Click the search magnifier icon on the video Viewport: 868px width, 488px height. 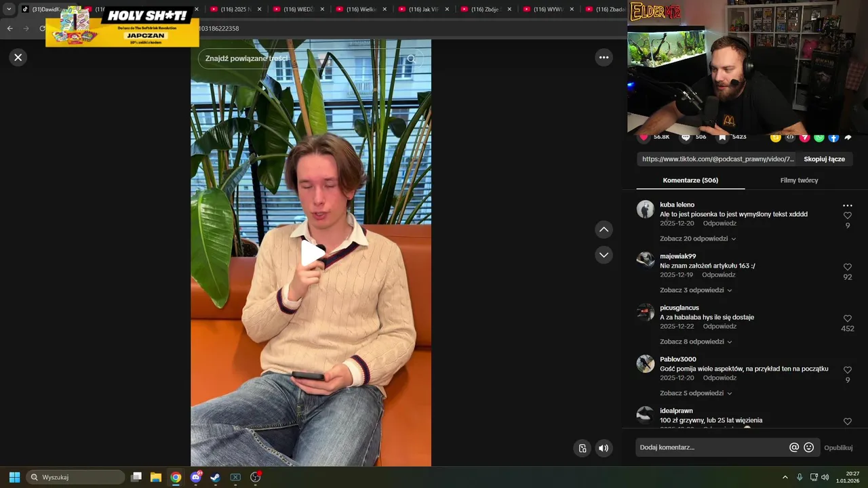pyautogui.click(x=410, y=59)
